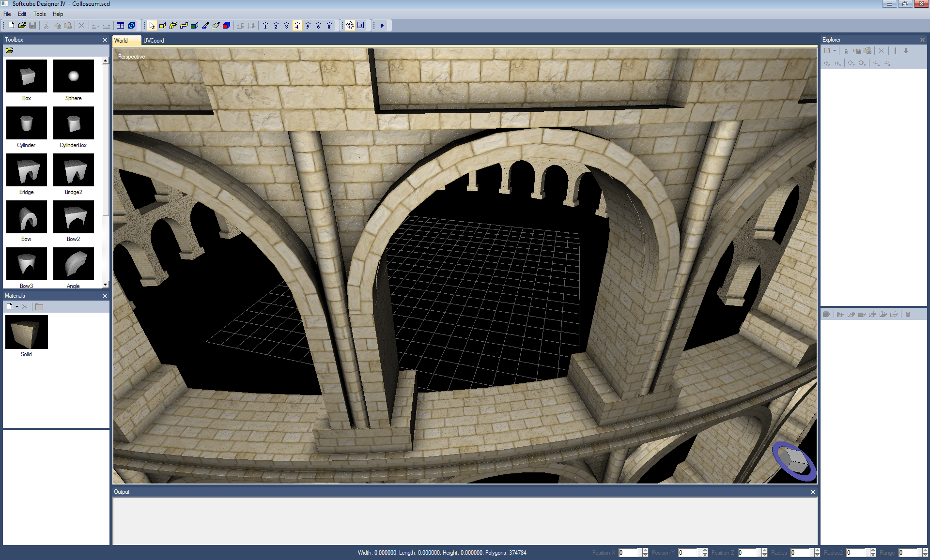Open file using toolbar folder icon

22,26
